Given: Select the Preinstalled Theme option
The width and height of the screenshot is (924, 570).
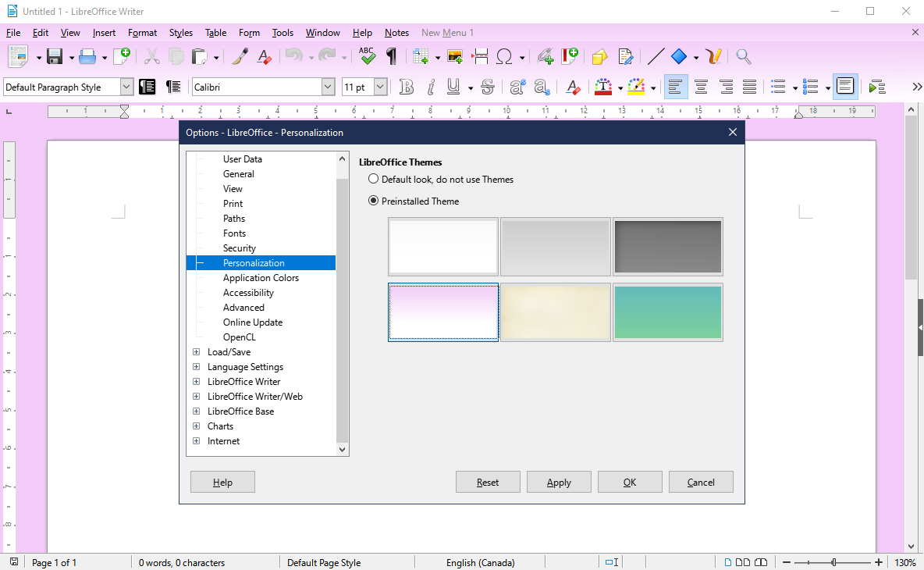Looking at the screenshot, I should [373, 201].
